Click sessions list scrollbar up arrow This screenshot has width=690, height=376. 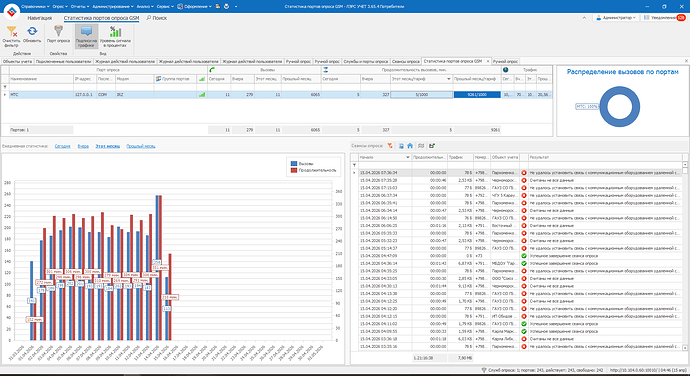[685, 164]
